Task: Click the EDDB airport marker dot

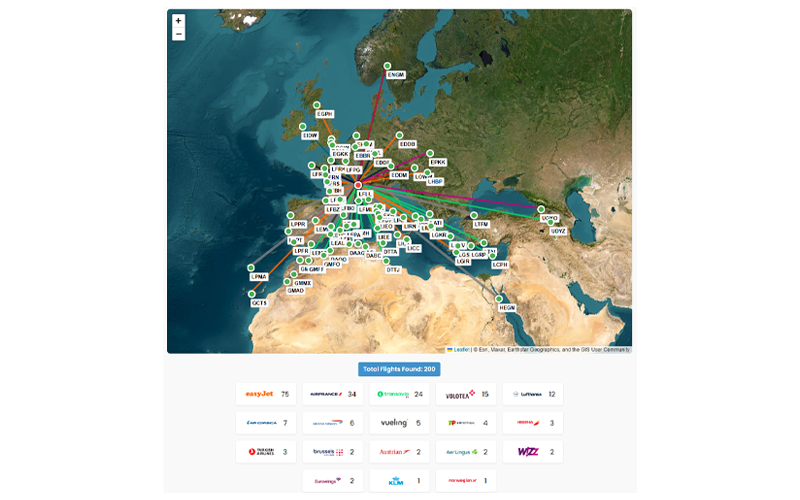Action: pyautogui.click(x=399, y=135)
